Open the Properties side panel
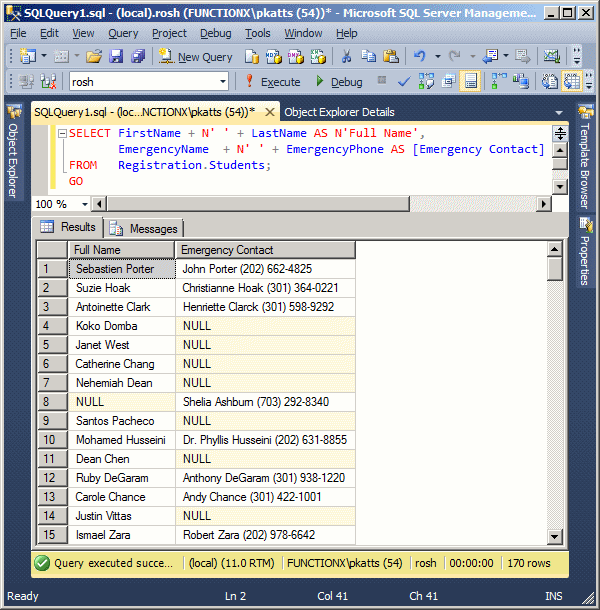This screenshot has height=610, width=600. [x=586, y=251]
